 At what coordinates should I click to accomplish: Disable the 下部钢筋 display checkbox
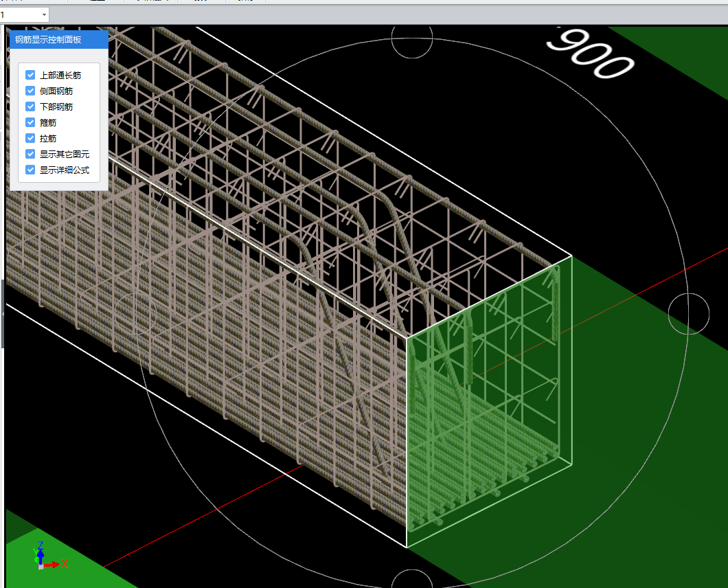coord(30,106)
